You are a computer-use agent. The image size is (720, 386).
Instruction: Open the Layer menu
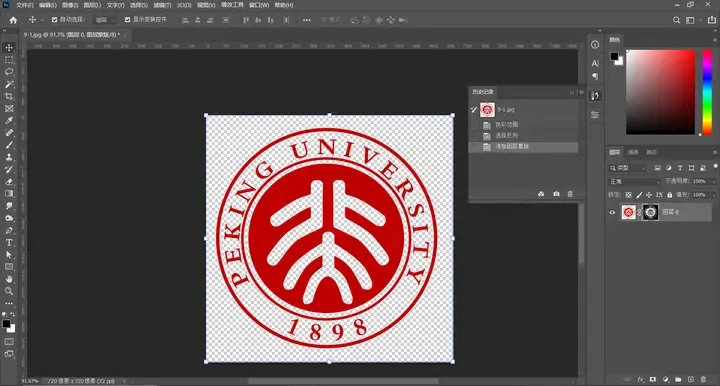(92, 5)
